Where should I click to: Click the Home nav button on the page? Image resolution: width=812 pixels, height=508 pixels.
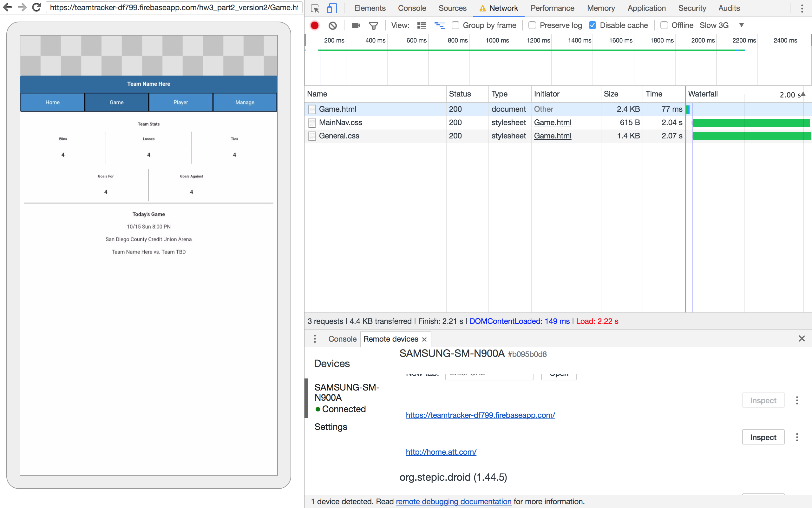click(x=53, y=102)
